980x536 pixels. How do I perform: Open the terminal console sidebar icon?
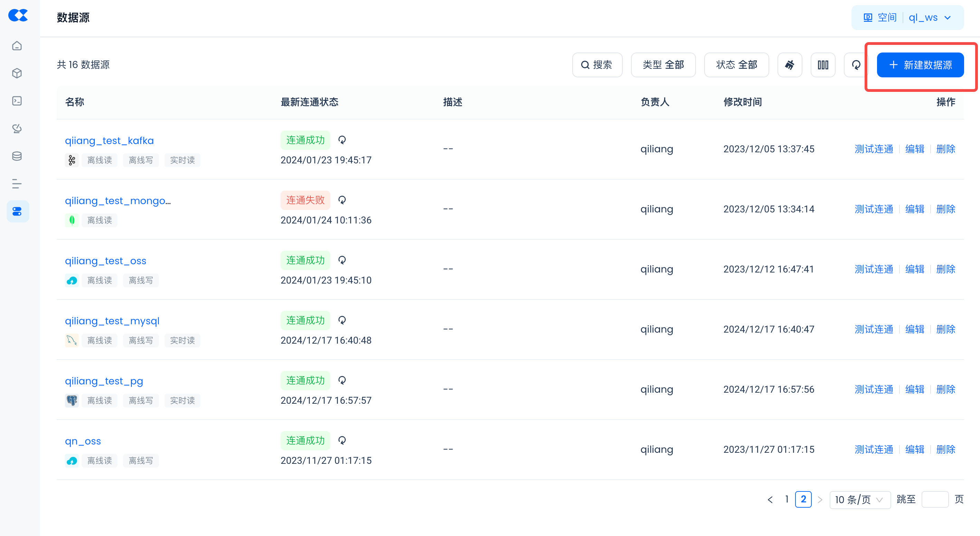17,101
